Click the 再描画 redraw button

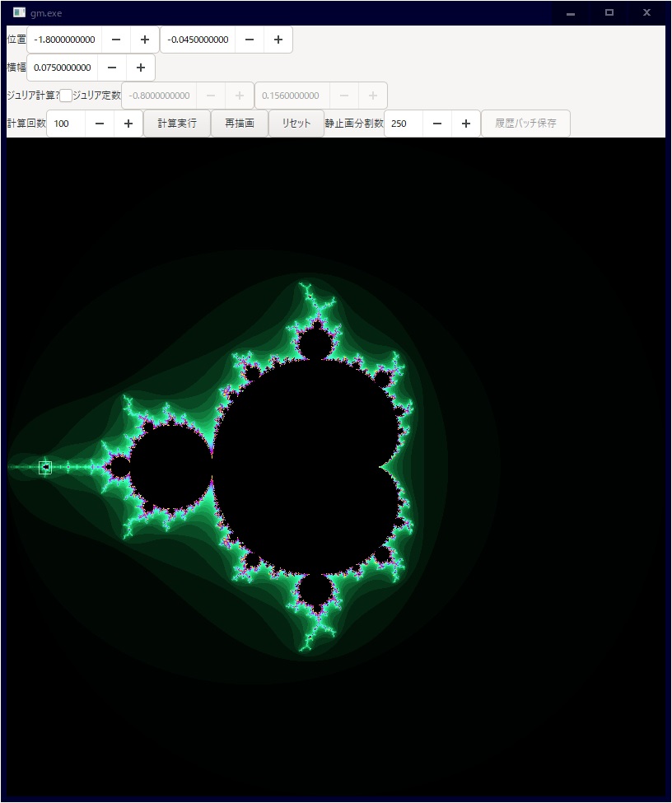click(240, 124)
